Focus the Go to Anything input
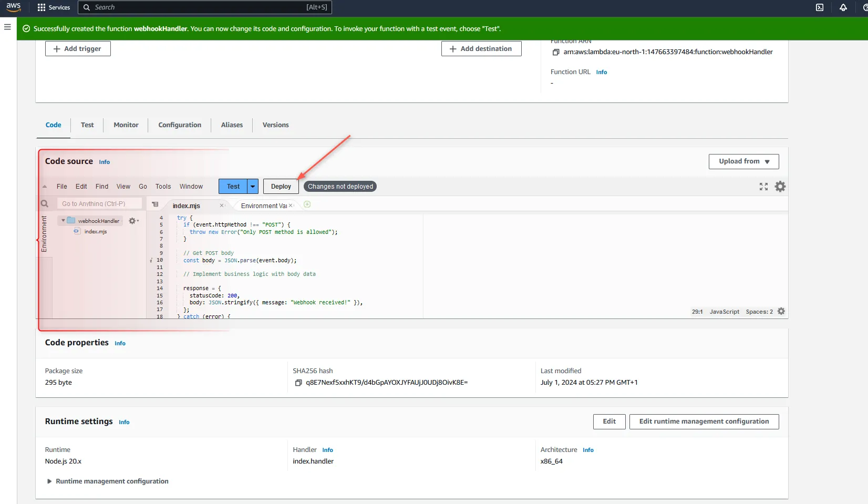The image size is (868, 504). (x=99, y=203)
